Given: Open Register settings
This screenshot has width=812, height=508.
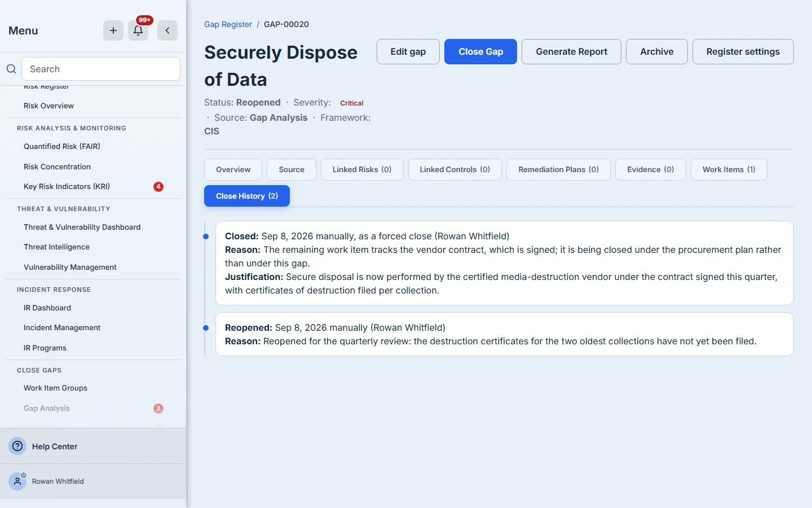Looking at the screenshot, I should [x=743, y=51].
